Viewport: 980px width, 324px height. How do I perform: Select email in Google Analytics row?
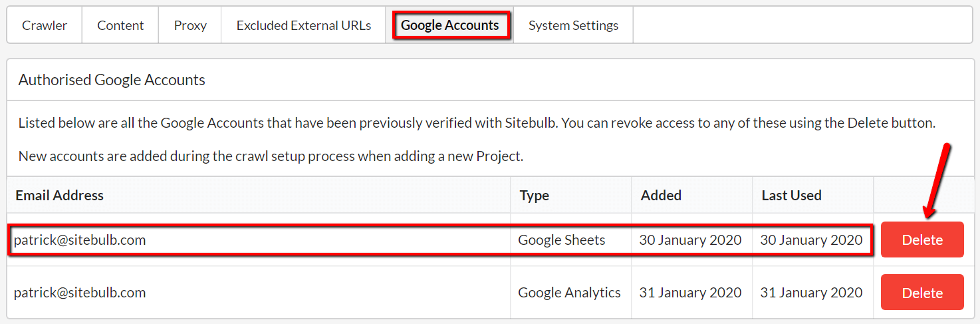(80, 293)
